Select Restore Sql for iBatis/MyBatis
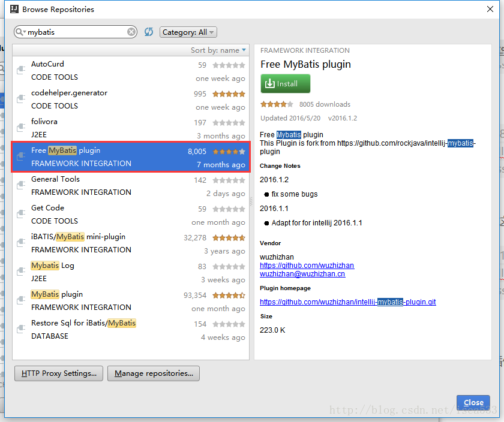Image resolution: width=504 pixels, height=422 pixels. (x=131, y=330)
